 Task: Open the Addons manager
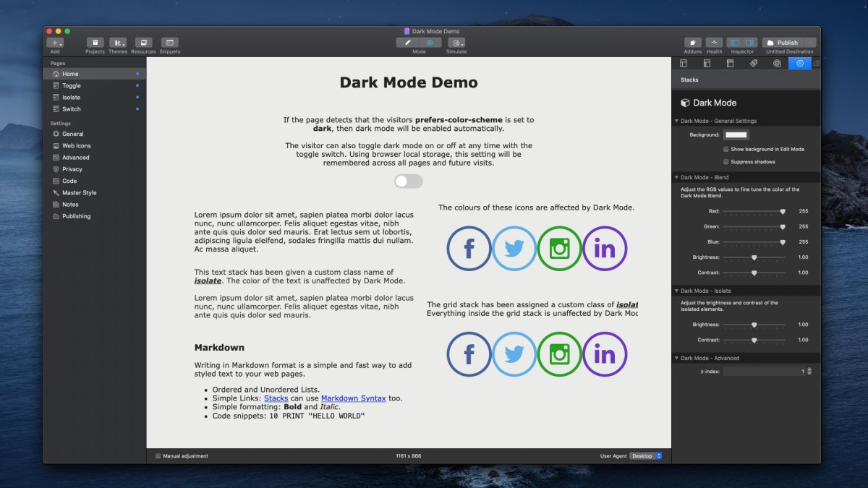click(x=692, y=43)
